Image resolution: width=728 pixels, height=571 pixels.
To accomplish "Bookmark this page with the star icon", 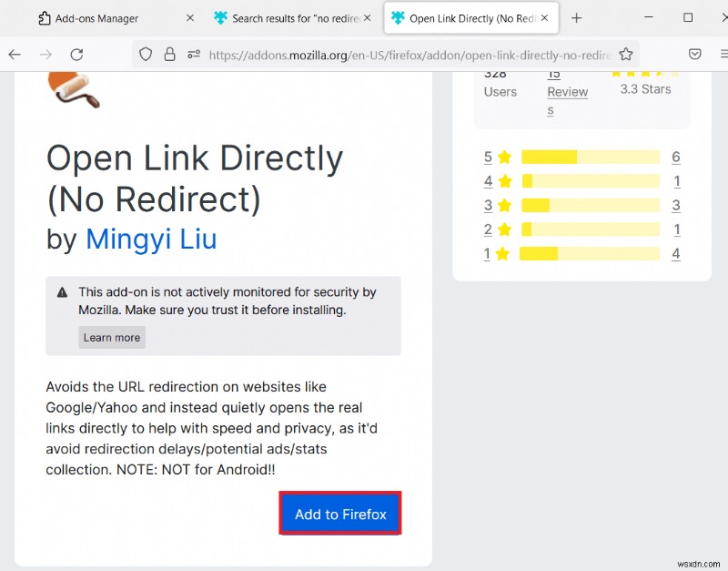I will point(626,55).
